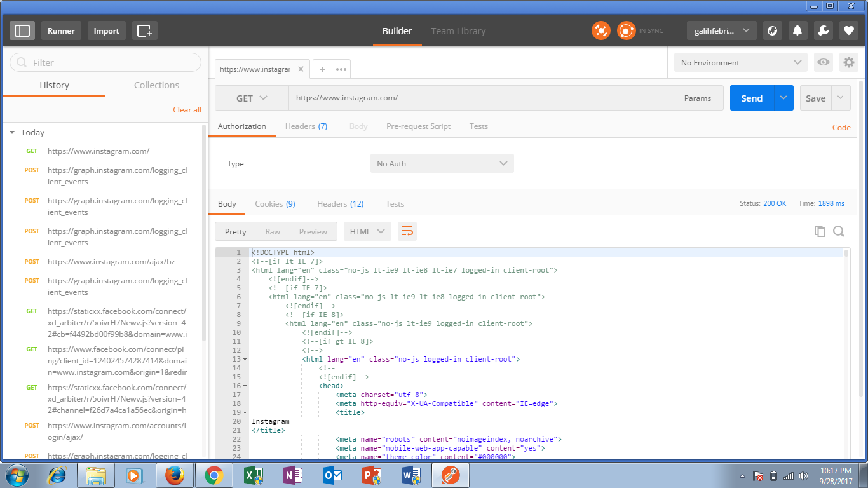The width and height of the screenshot is (868, 488).
Task: Open the browse globe icon
Action: coord(772,30)
